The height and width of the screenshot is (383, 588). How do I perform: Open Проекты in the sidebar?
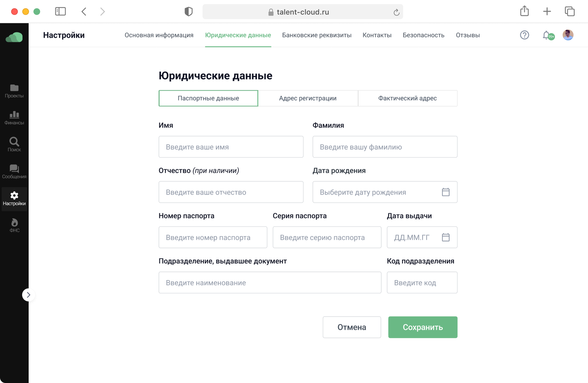coord(14,91)
